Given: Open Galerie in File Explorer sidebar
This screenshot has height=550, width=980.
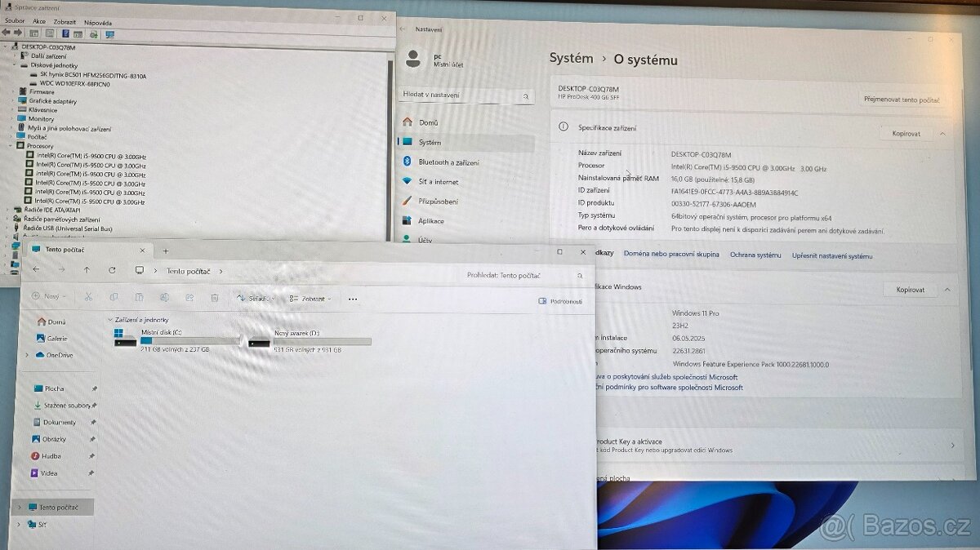Looking at the screenshot, I should (x=51, y=338).
